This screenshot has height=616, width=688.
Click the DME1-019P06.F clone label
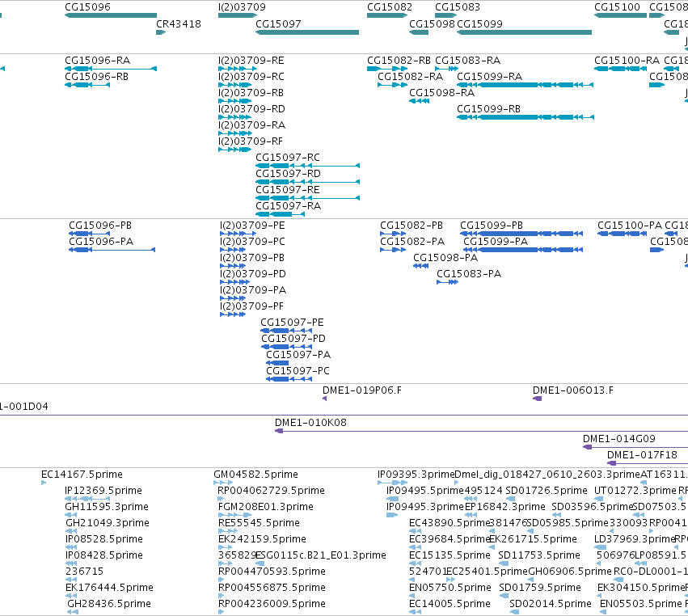coord(362,390)
